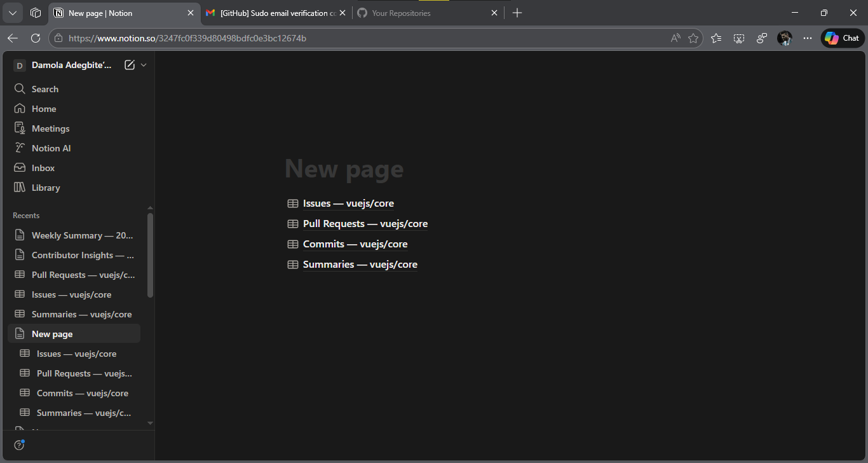Open the Favorites list icon
Screen dimensions: 868x463
tap(716, 38)
